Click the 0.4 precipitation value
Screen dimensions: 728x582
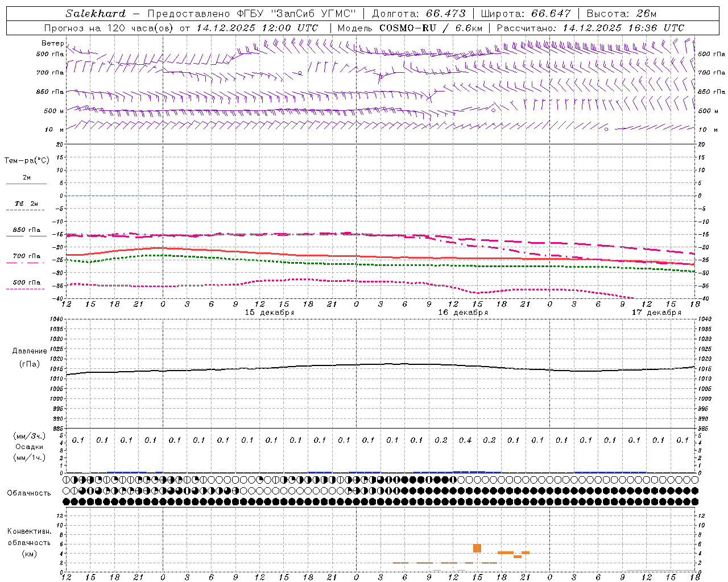pyautogui.click(x=465, y=440)
